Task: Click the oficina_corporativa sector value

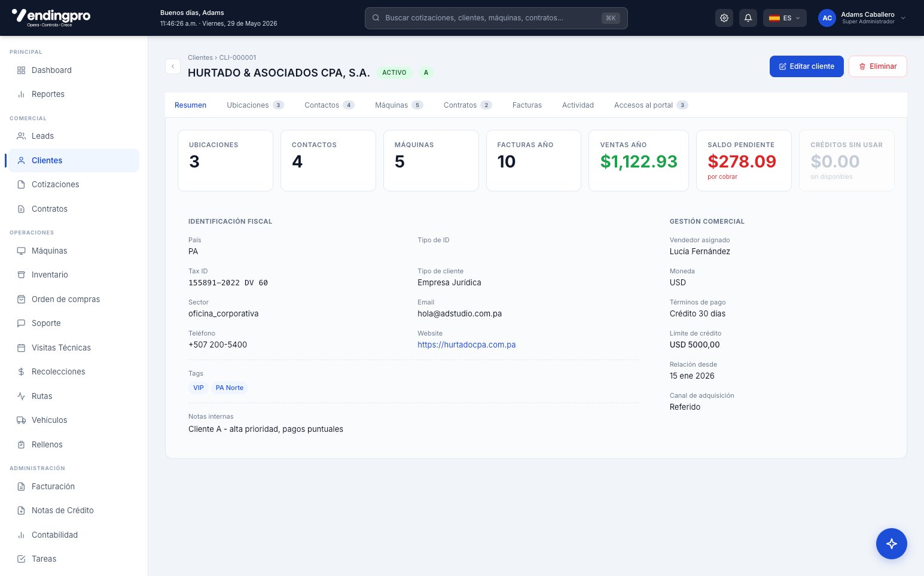Action: click(224, 314)
